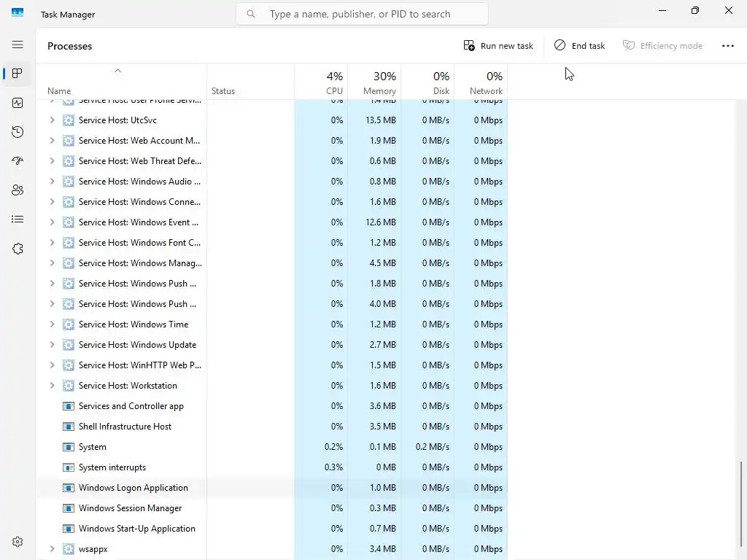Select the Windows Logon Application name

[133, 488]
